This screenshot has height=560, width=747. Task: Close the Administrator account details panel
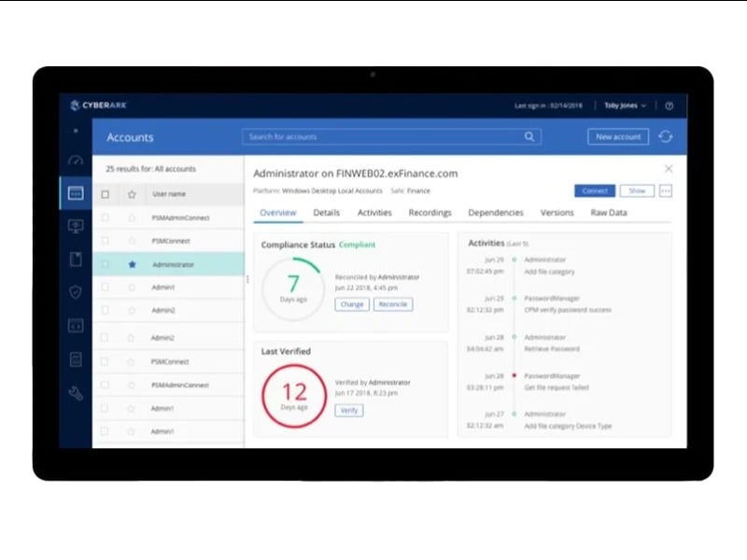[x=669, y=169]
